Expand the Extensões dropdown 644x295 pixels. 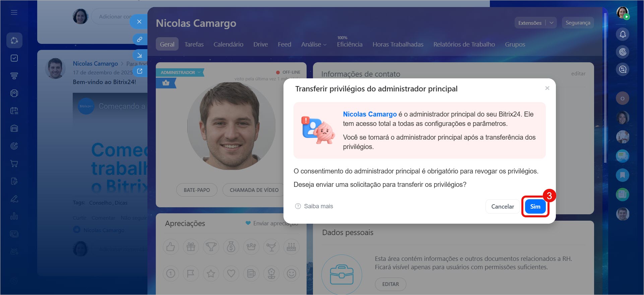pyautogui.click(x=551, y=23)
